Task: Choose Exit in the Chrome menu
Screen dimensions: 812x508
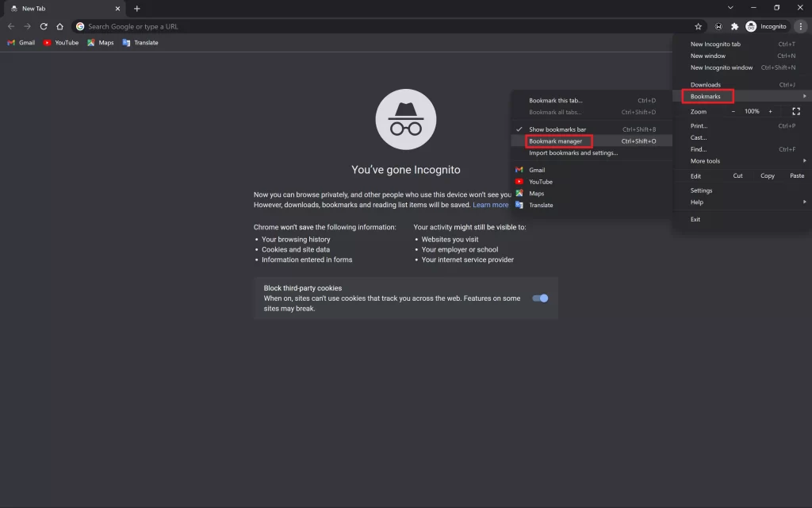Action: pyautogui.click(x=742, y=219)
